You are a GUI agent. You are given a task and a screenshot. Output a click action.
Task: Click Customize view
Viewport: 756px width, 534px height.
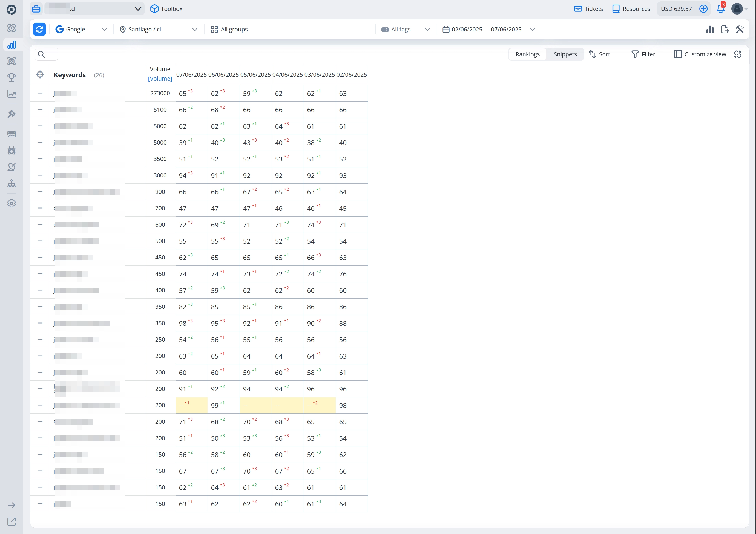click(700, 54)
